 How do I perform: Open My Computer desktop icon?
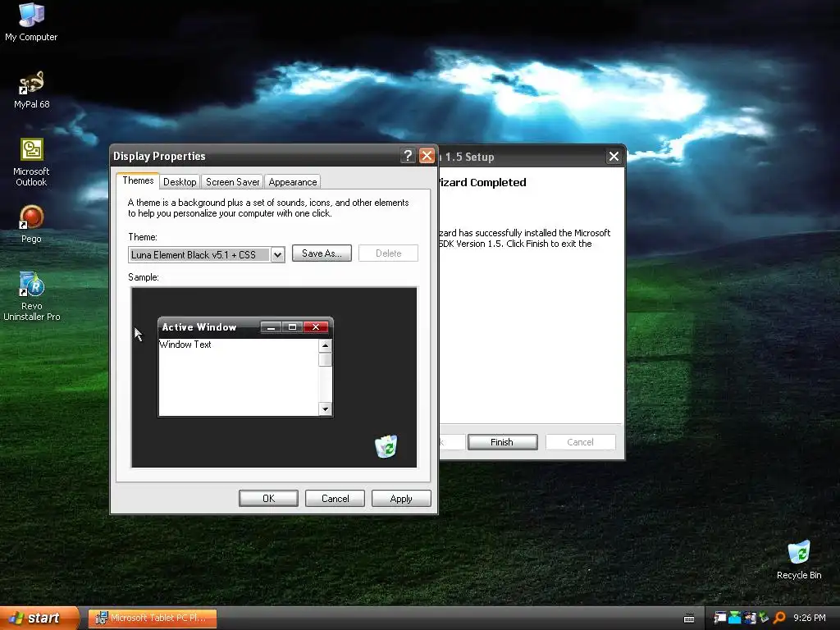(31, 21)
